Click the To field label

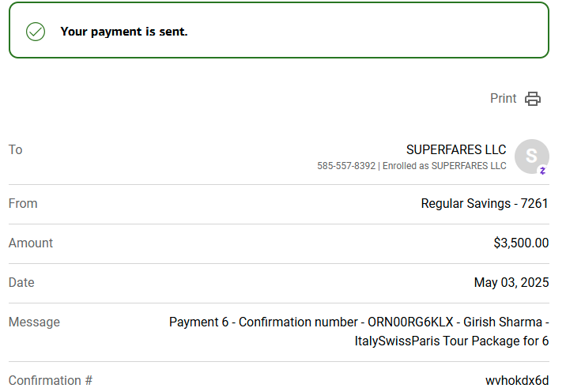coord(16,149)
